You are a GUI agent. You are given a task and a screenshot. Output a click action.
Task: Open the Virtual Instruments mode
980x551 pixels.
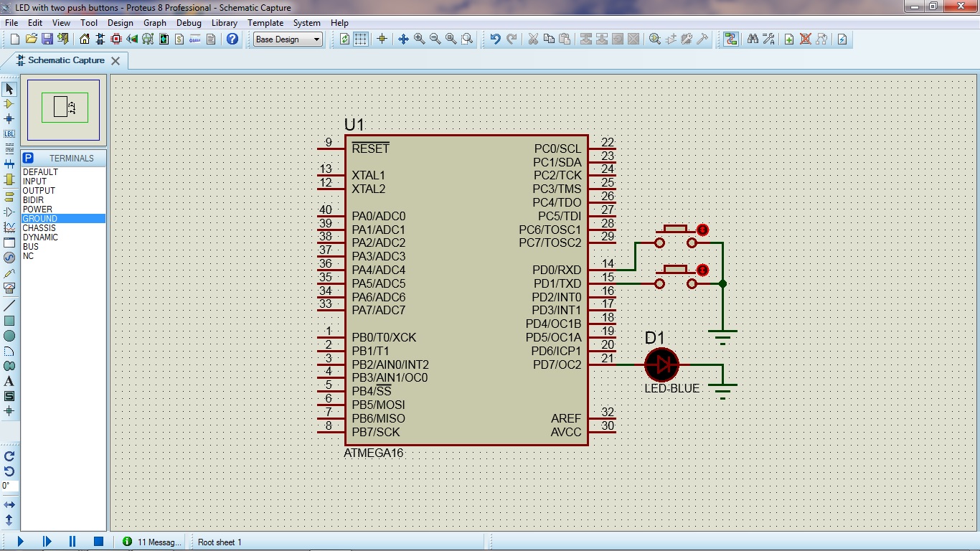(9, 286)
